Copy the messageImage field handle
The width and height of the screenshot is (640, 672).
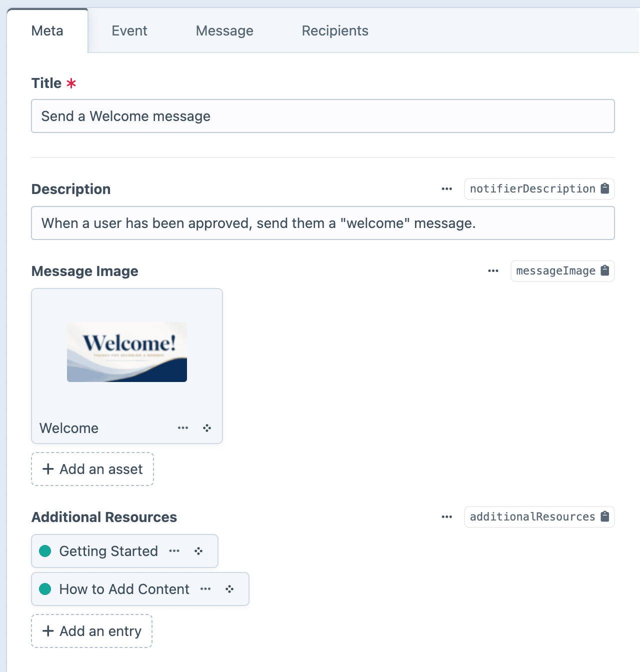(562, 271)
